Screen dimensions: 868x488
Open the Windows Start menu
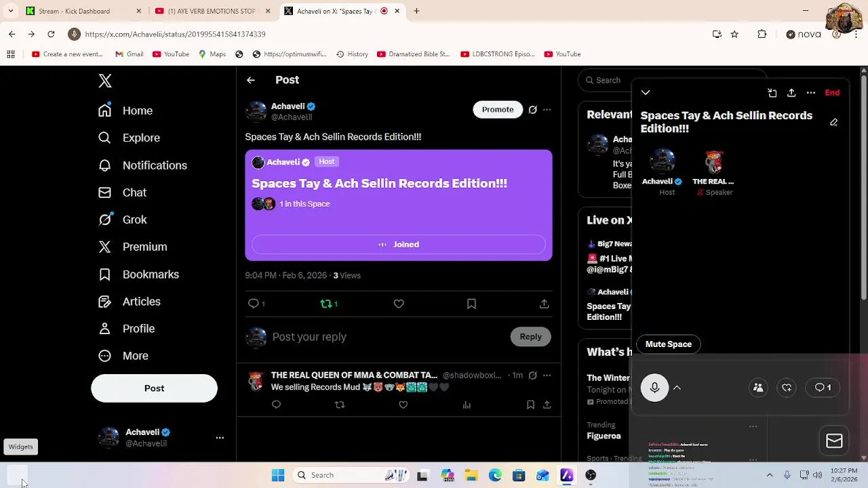(x=278, y=475)
